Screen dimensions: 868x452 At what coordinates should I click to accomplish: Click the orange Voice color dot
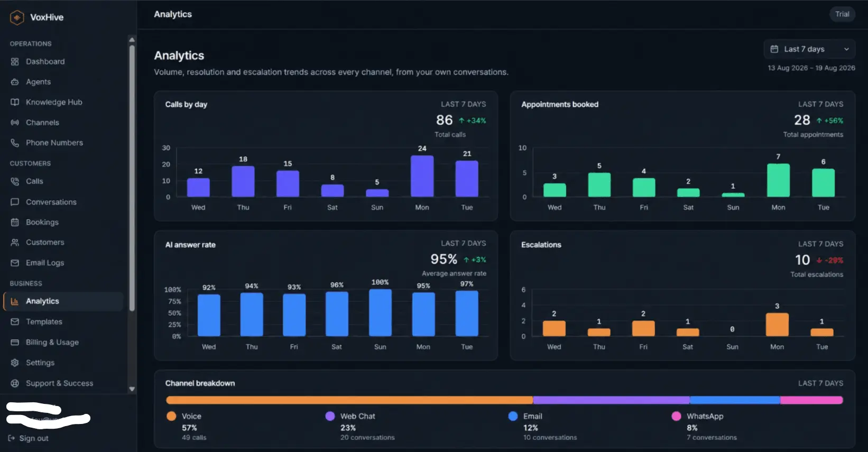click(171, 416)
